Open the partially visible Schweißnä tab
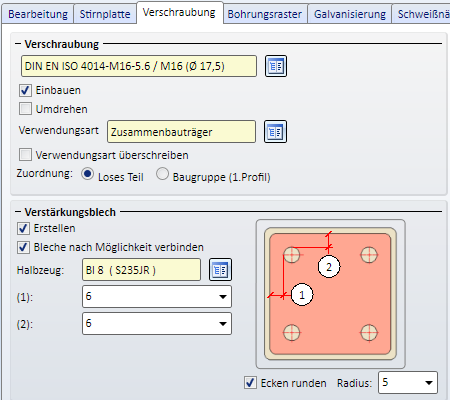Screen dimensions: 450x400 tap(421, 14)
